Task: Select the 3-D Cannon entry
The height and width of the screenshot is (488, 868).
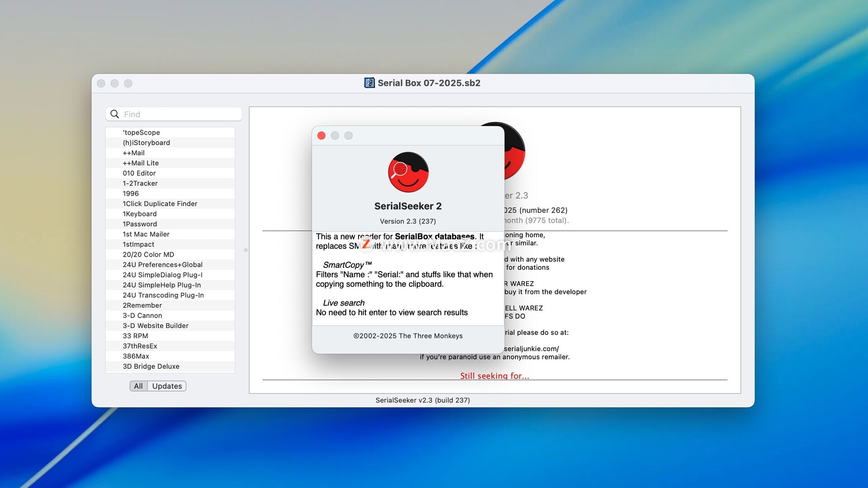Action: [x=170, y=315]
